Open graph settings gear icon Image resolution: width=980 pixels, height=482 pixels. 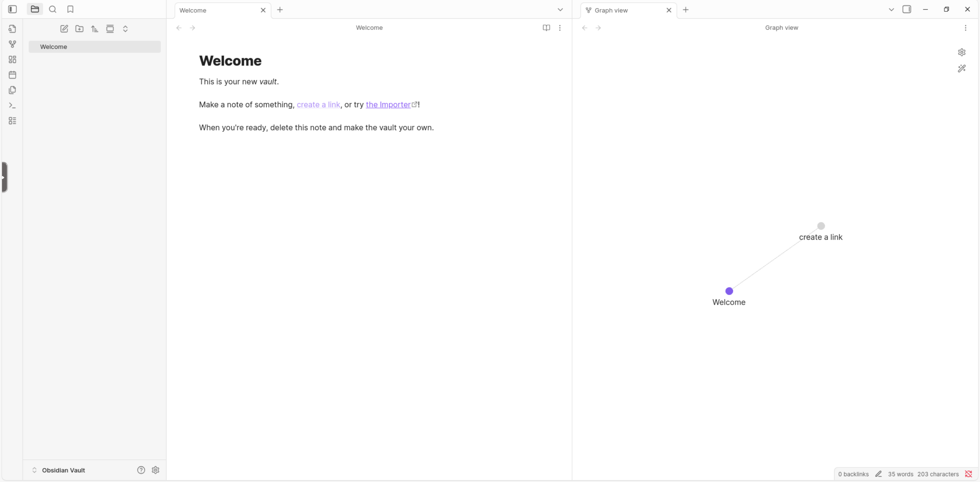pyautogui.click(x=962, y=52)
